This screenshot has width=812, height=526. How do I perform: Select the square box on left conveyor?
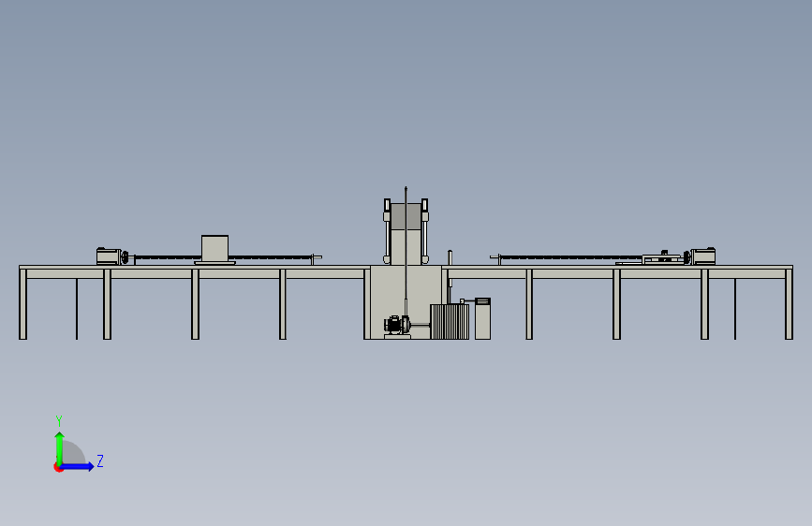coord(214,249)
